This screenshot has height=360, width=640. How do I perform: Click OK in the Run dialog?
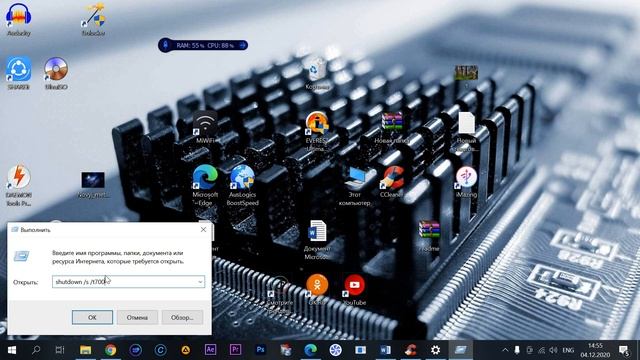pos(92,317)
